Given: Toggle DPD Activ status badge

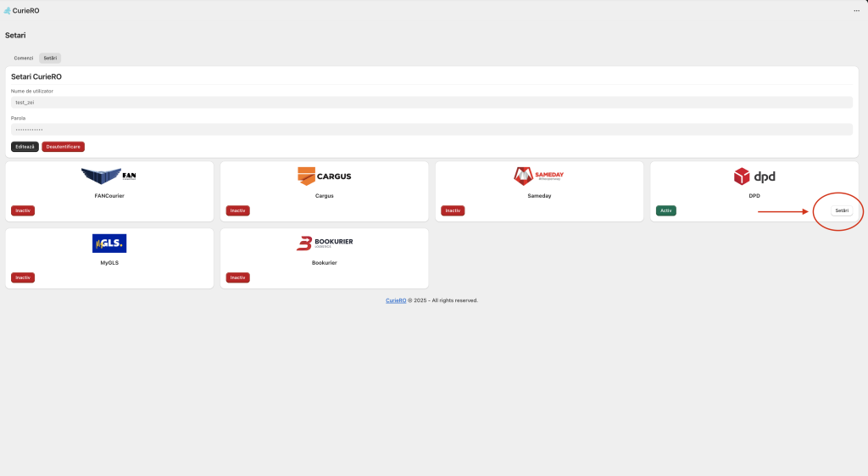Looking at the screenshot, I should coord(666,210).
